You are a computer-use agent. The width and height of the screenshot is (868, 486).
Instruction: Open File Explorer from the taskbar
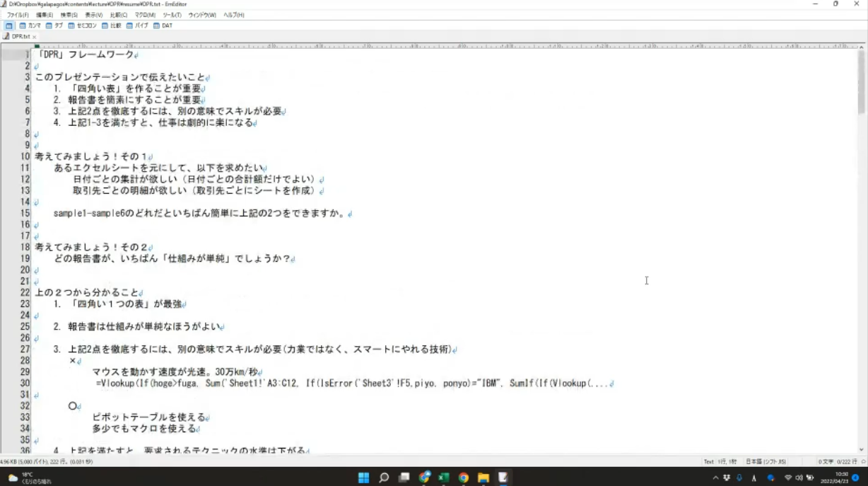[x=483, y=478]
